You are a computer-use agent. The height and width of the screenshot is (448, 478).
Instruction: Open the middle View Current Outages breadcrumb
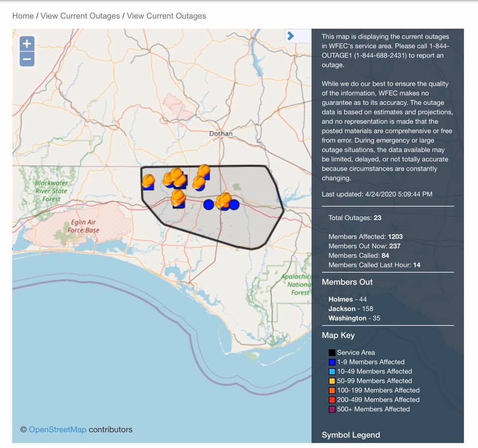pos(80,16)
